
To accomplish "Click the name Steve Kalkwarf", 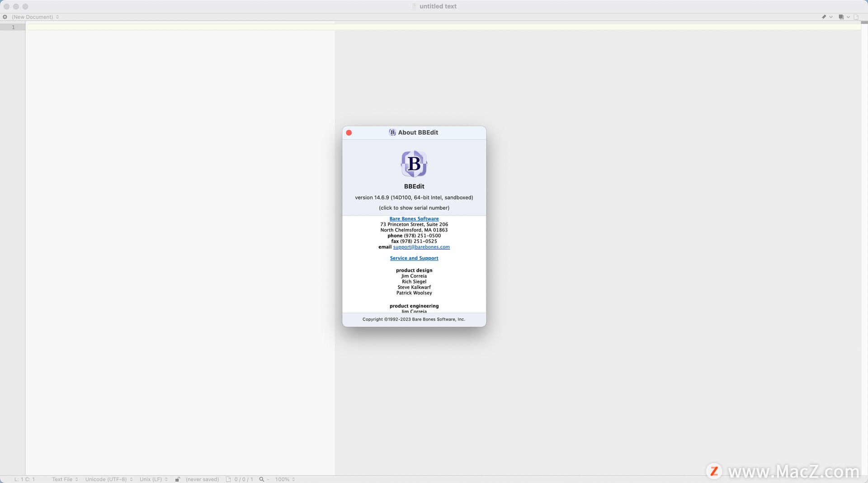I will point(414,287).
